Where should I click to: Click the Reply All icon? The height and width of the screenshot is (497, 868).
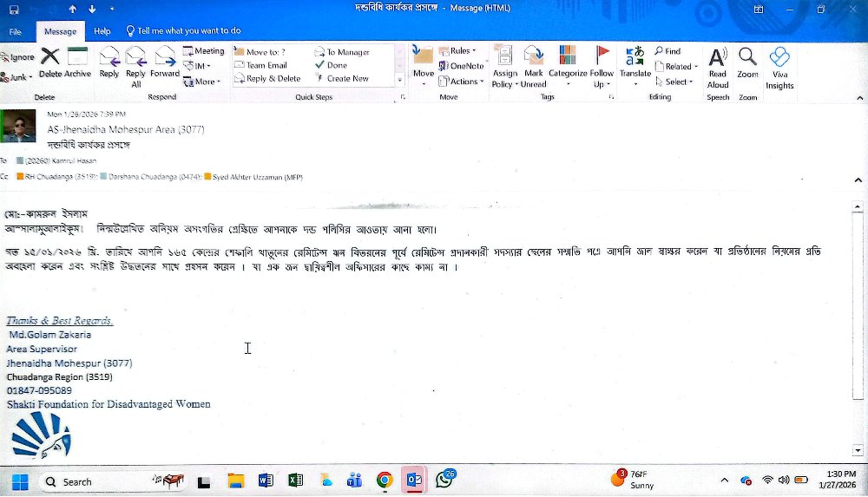pos(135,65)
